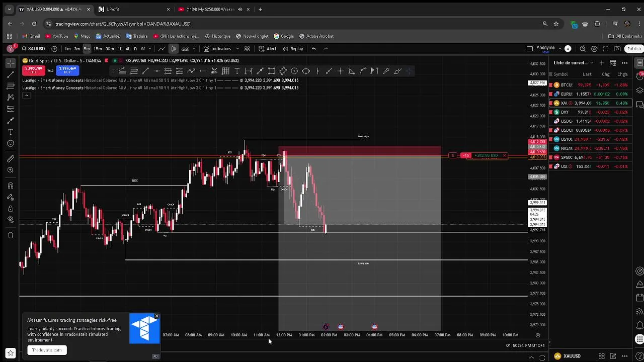Open the favorites star toolbar button
Image resolution: width=644 pixels, height=362 pixels.
click(x=11, y=353)
